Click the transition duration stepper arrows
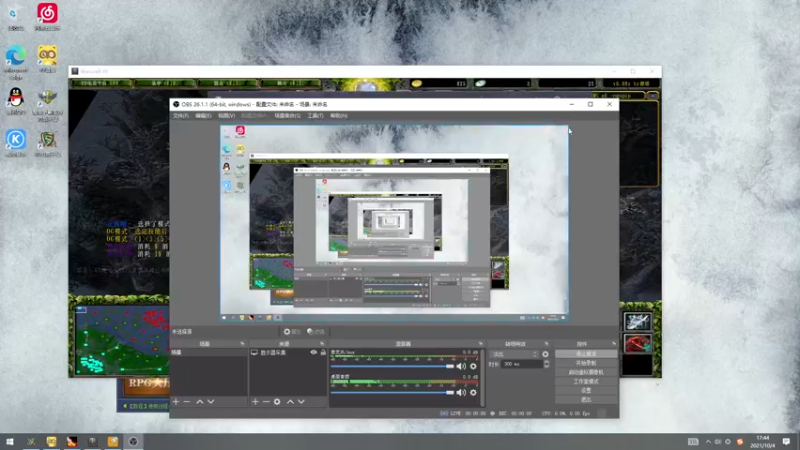This screenshot has height=450, width=800. click(x=546, y=364)
